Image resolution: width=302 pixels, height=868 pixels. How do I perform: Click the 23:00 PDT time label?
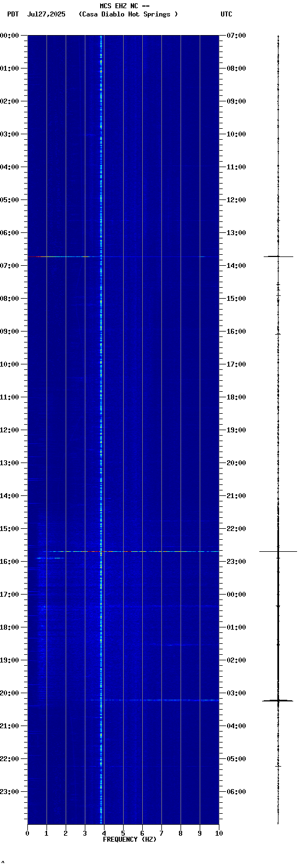(x=10, y=791)
